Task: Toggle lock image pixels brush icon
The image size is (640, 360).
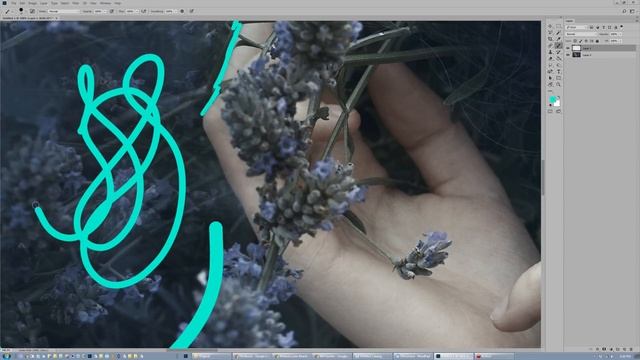Action: pyautogui.click(x=581, y=41)
